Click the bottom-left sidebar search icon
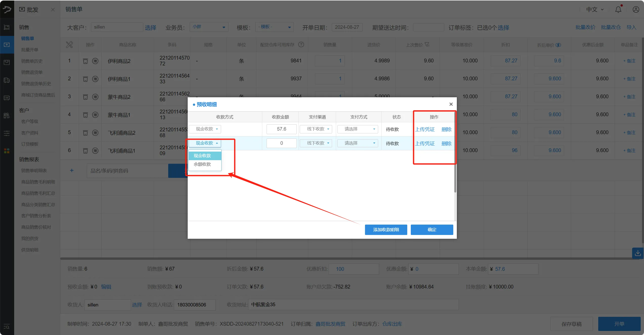The image size is (644, 335). pos(7,327)
